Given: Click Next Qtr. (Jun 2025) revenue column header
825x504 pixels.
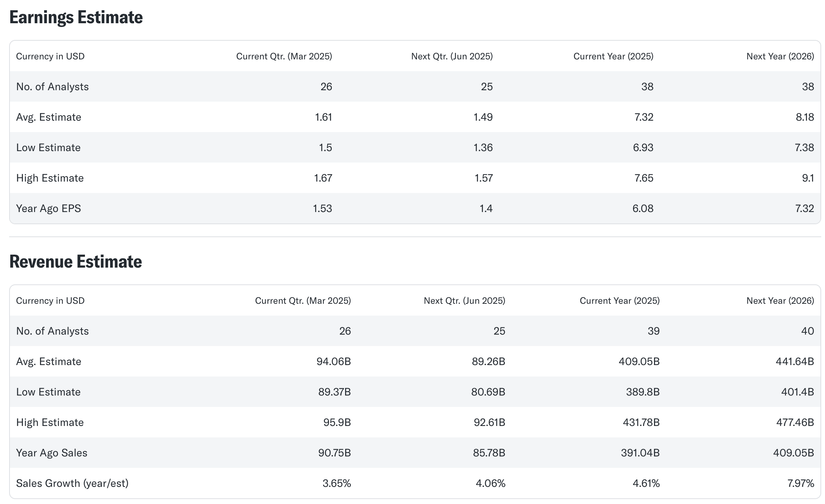Looking at the screenshot, I should tap(464, 301).
